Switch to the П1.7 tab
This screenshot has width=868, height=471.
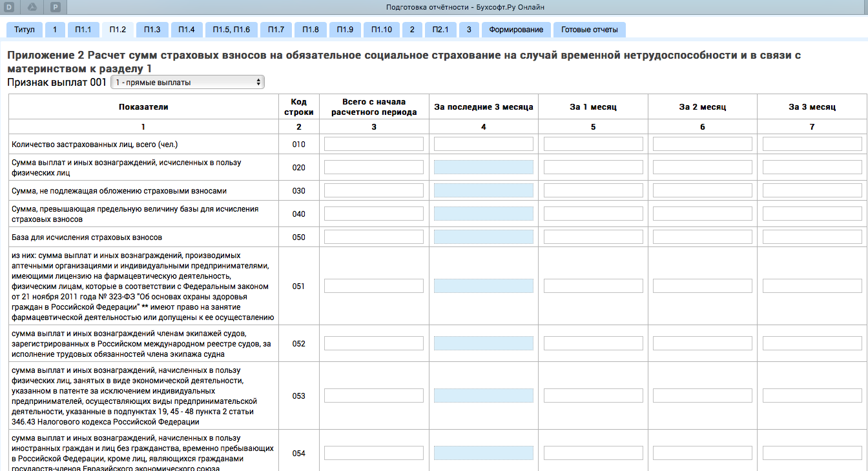point(276,30)
